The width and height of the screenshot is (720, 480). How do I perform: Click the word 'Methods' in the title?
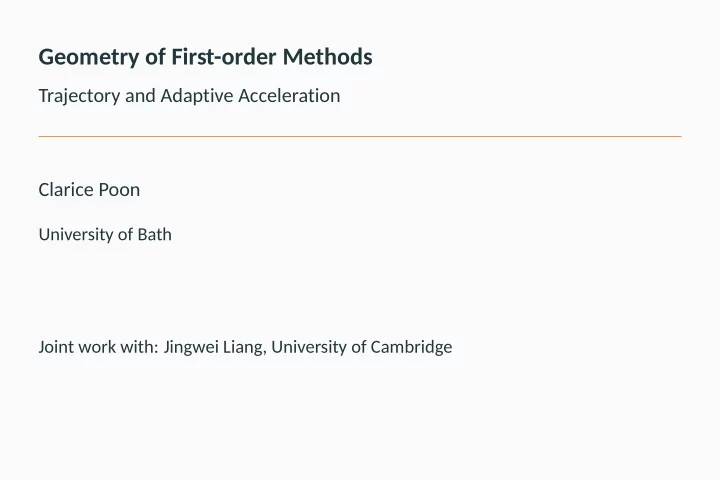point(327,56)
